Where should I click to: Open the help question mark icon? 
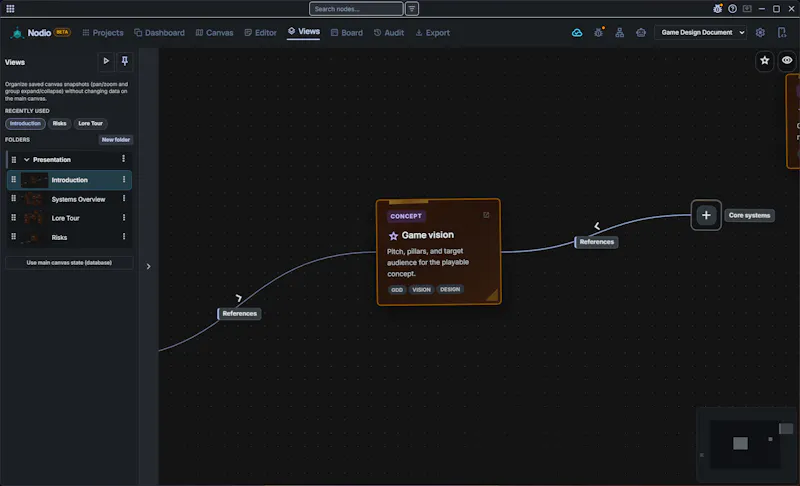732,9
